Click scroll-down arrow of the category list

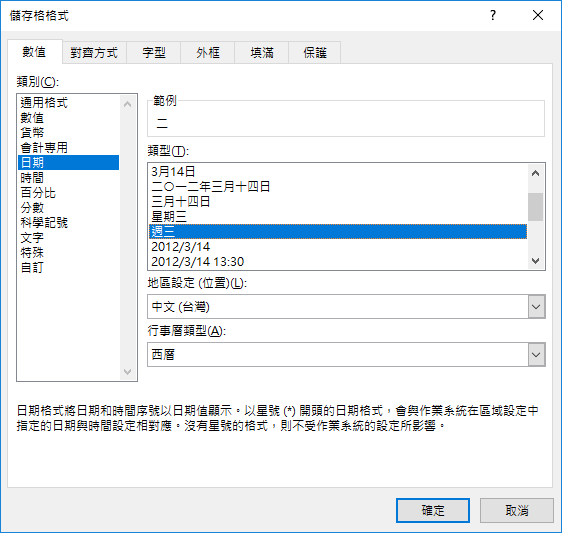(x=128, y=372)
